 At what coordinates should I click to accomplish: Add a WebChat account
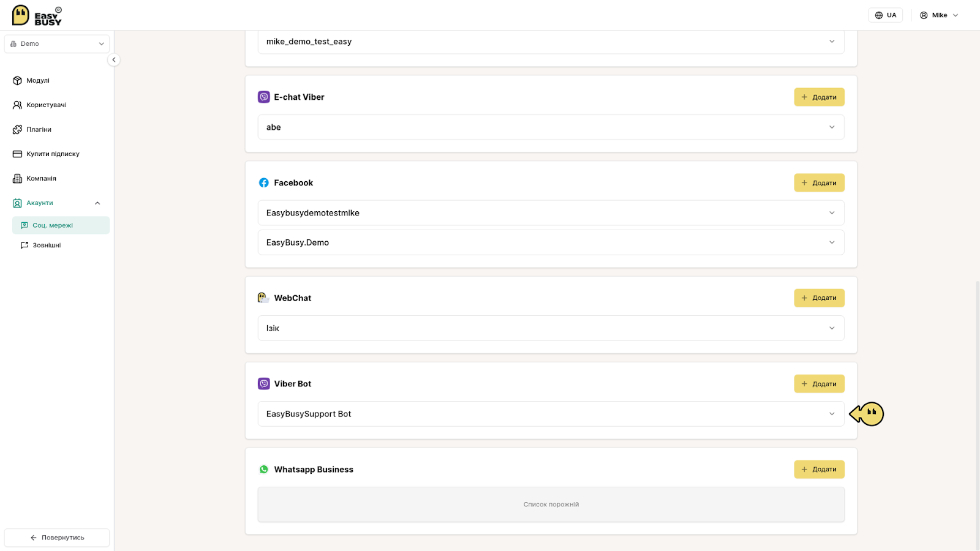(x=819, y=298)
